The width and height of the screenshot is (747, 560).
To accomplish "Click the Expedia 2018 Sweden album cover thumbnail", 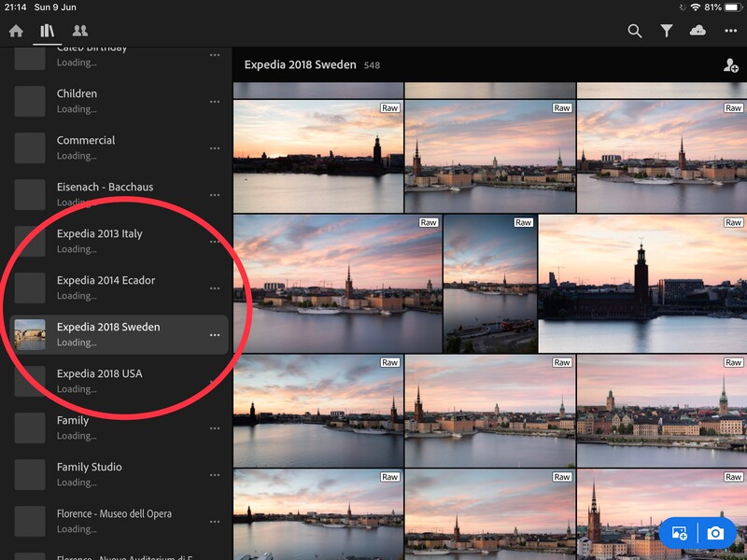I will (x=30, y=335).
